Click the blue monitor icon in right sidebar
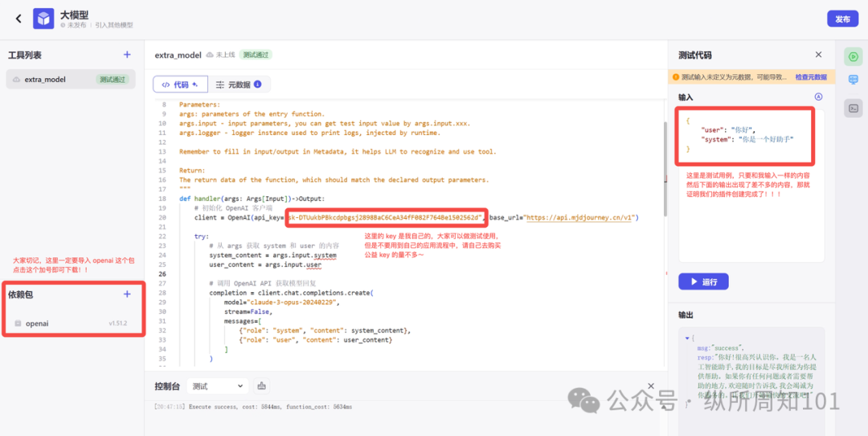 (853, 81)
